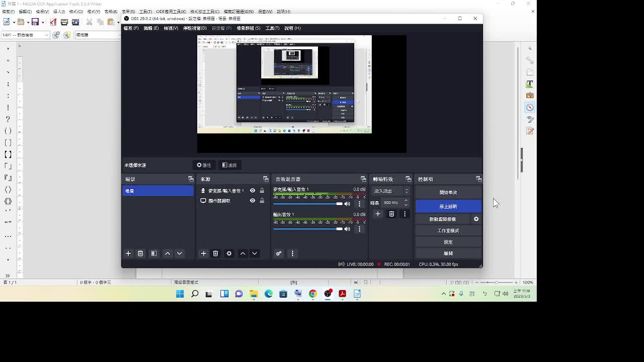Hide 麥克風/輸入音效 1 source with eye icon
This screenshot has width=644, height=362.
[x=253, y=191]
